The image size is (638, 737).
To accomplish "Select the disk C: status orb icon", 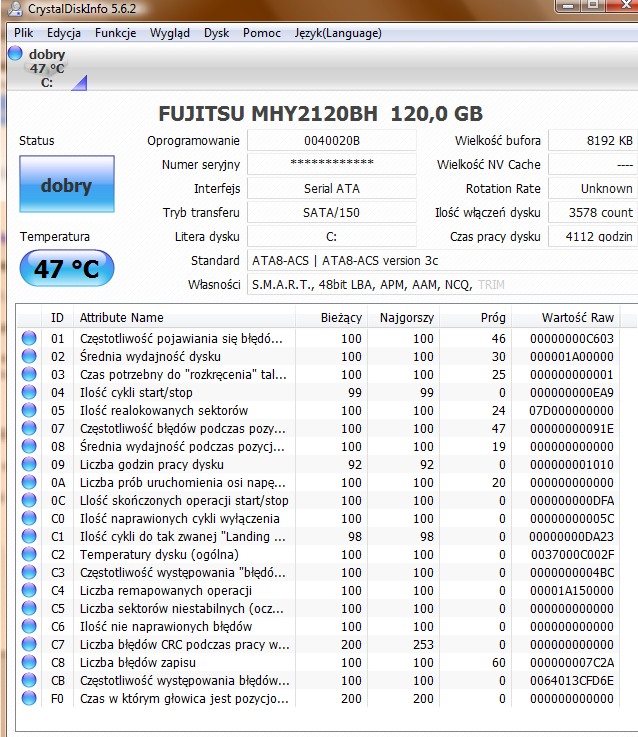I will (x=16, y=53).
